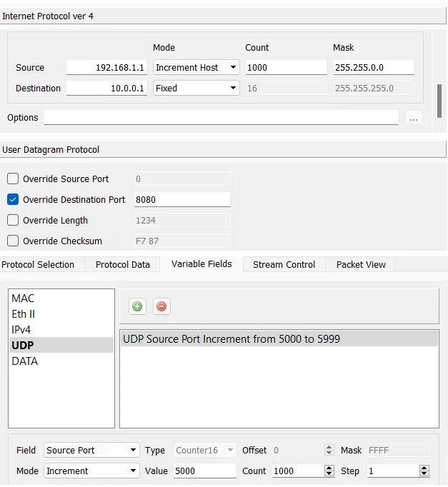This screenshot has height=487, width=448.
Task: Decrease variable field Count with down arrow
Action: click(x=329, y=473)
